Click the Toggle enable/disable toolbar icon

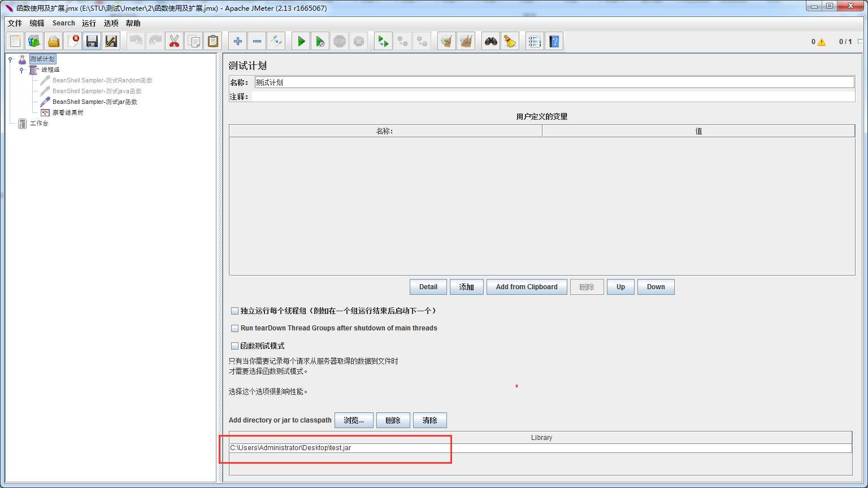tap(276, 41)
